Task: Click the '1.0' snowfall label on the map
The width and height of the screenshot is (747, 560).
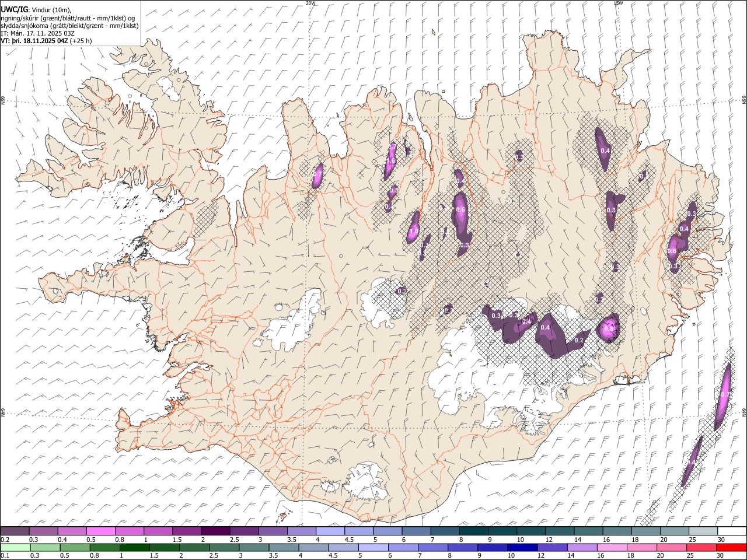Action: click(414, 232)
